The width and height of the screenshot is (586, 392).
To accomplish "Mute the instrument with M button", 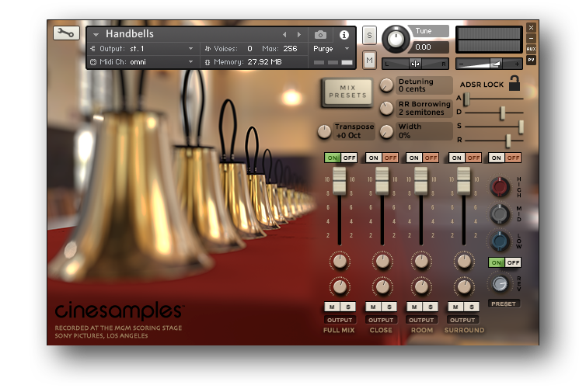I will [x=369, y=60].
